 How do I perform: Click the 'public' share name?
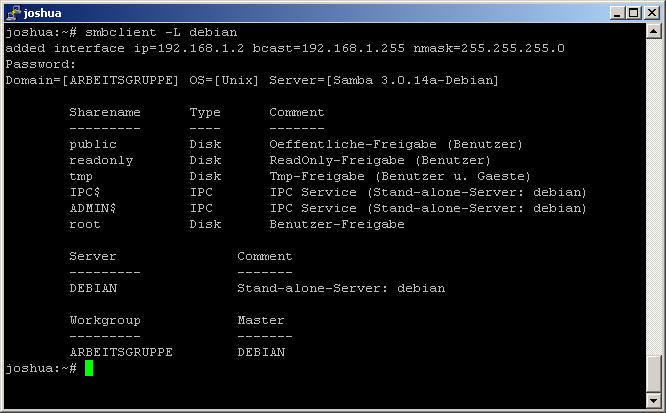(93, 144)
